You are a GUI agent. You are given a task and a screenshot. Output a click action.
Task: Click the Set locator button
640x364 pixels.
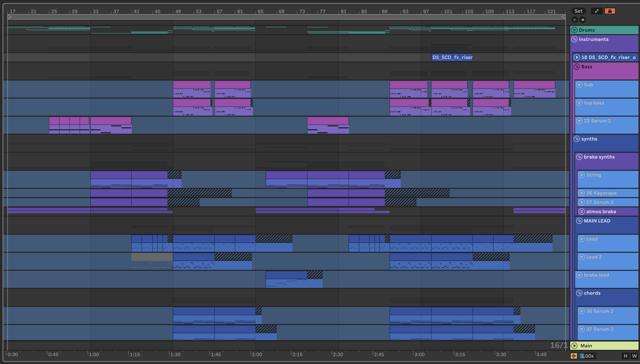[578, 11]
